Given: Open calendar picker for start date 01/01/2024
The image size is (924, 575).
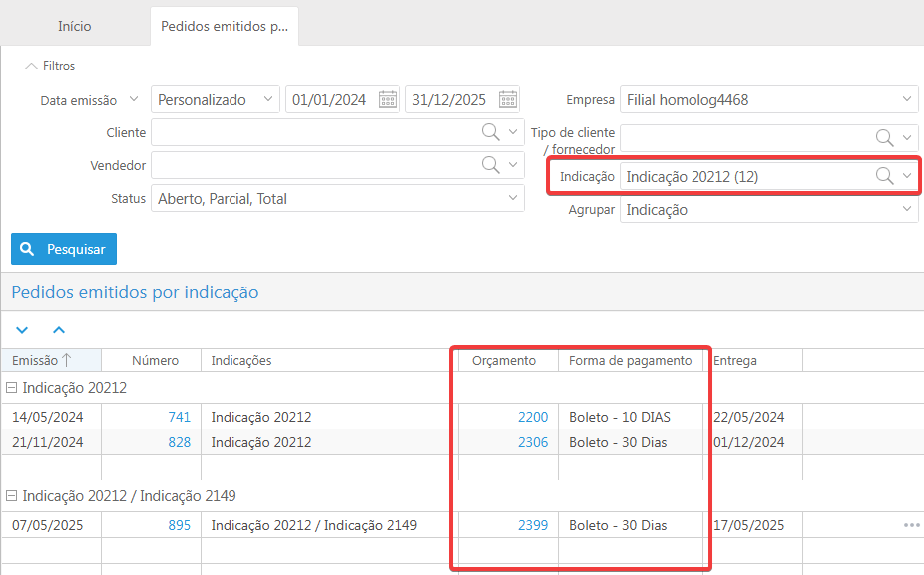Looking at the screenshot, I should click(388, 99).
